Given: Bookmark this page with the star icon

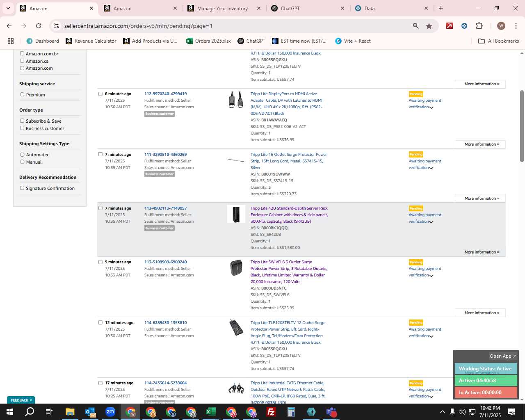Looking at the screenshot, I should coord(429,26).
